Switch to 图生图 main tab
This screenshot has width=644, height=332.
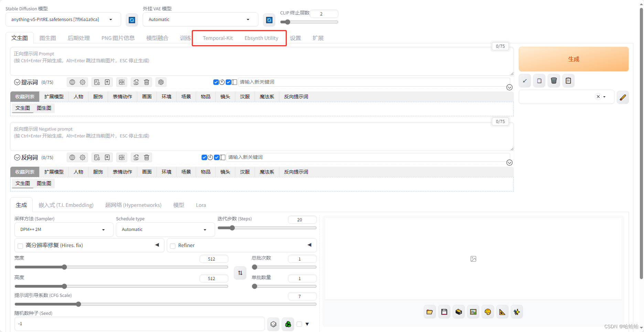48,38
